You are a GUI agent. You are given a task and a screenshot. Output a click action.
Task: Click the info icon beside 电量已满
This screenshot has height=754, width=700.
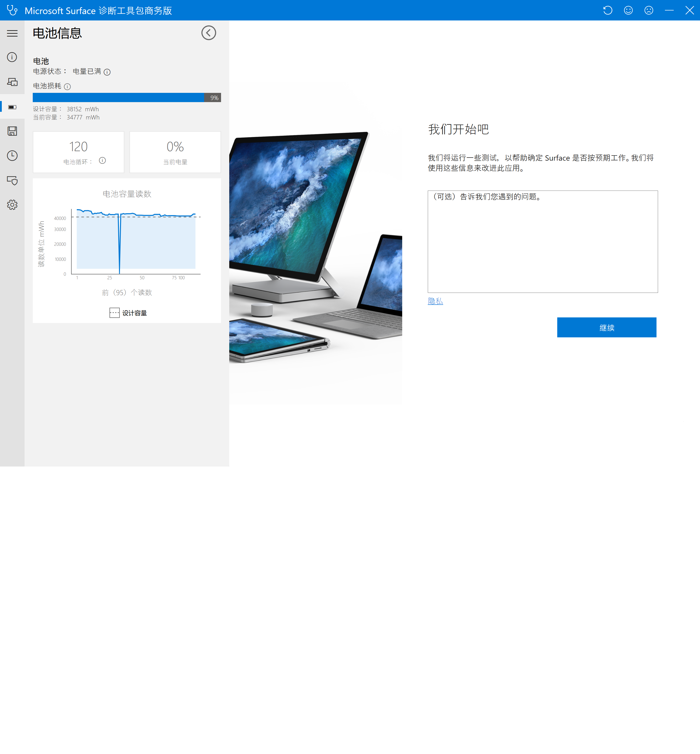coord(107,72)
